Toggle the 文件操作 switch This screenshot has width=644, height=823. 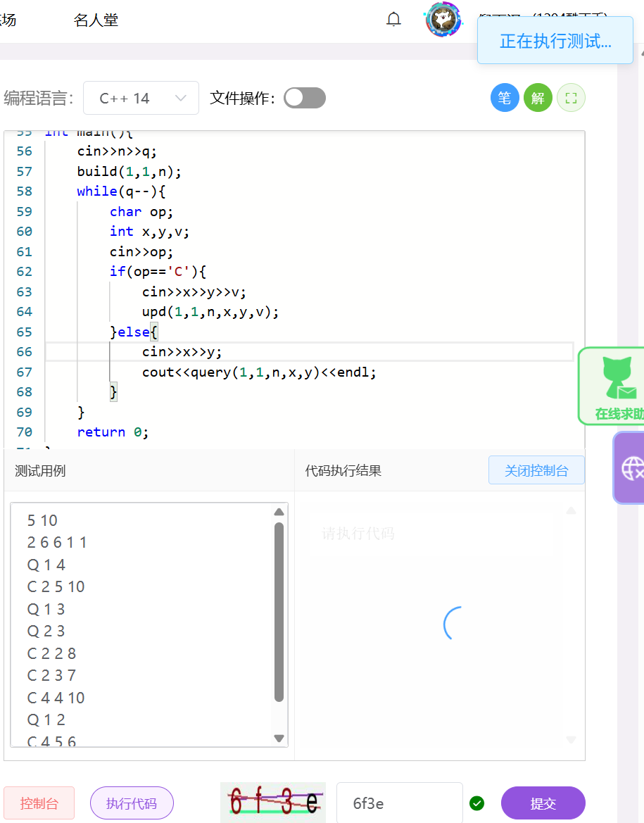[305, 98]
